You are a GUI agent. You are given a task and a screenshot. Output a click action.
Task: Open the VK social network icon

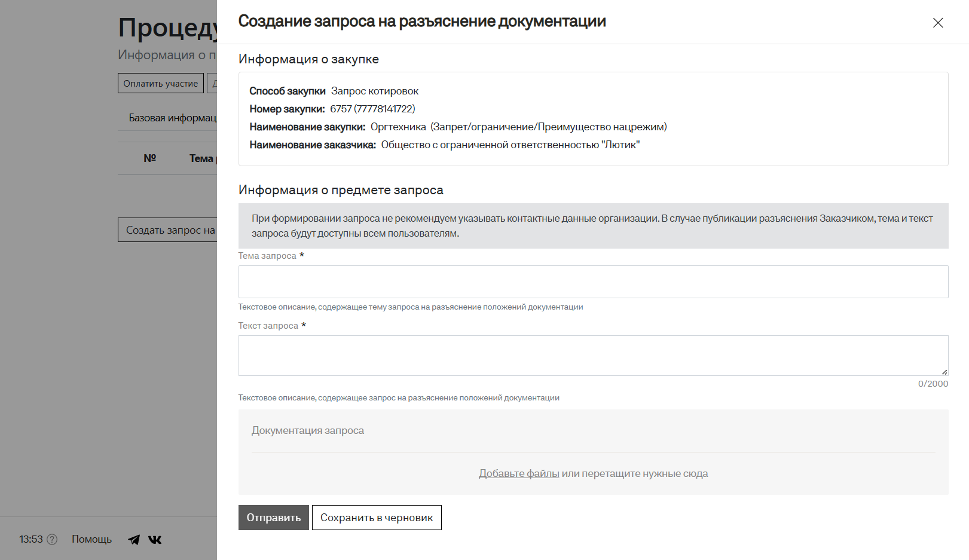click(x=155, y=540)
